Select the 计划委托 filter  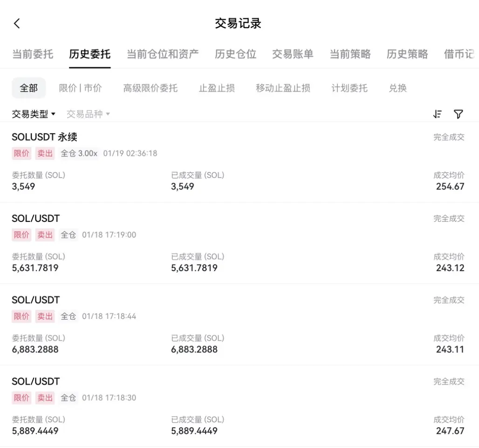point(349,88)
